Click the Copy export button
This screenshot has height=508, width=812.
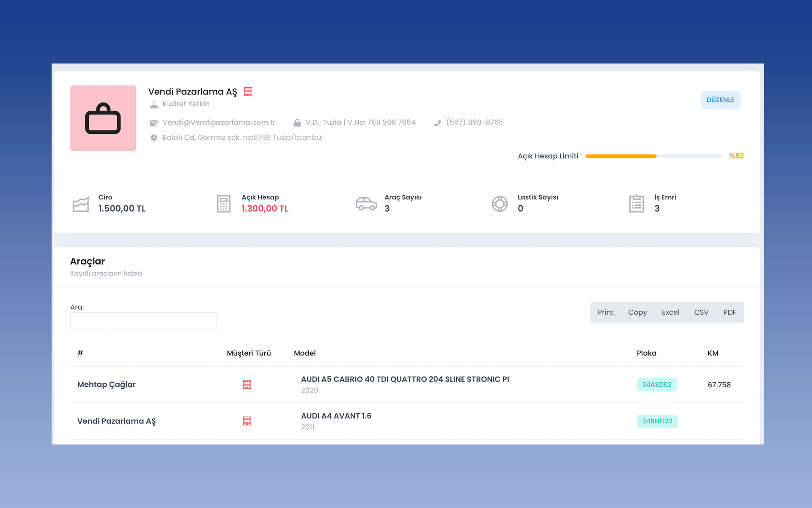click(x=637, y=312)
